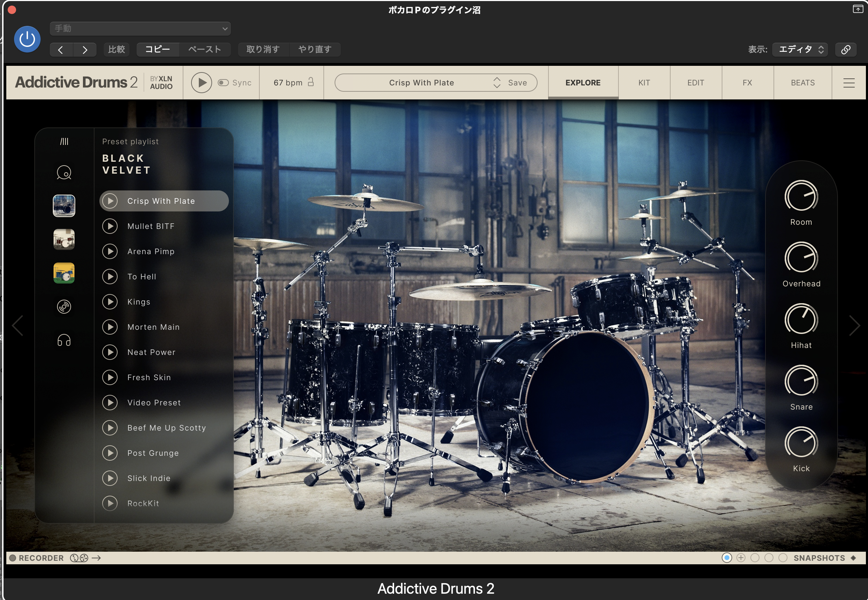
Task: Click the コピー copy button
Action: tap(158, 50)
